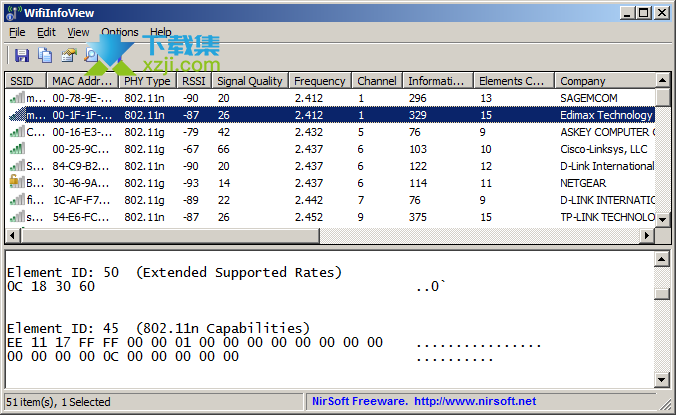Open the nirsoft.net link in status bar

475,401
